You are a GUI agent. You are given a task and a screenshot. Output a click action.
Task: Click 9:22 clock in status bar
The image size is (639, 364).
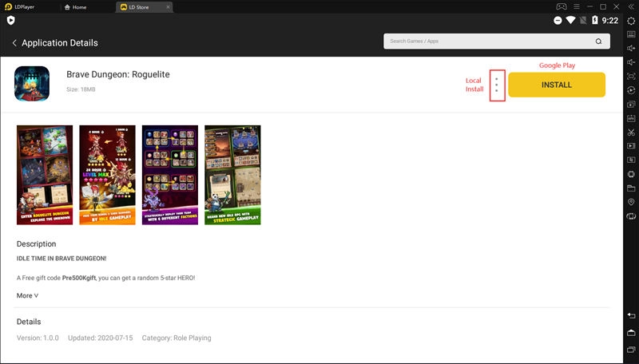pos(610,21)
